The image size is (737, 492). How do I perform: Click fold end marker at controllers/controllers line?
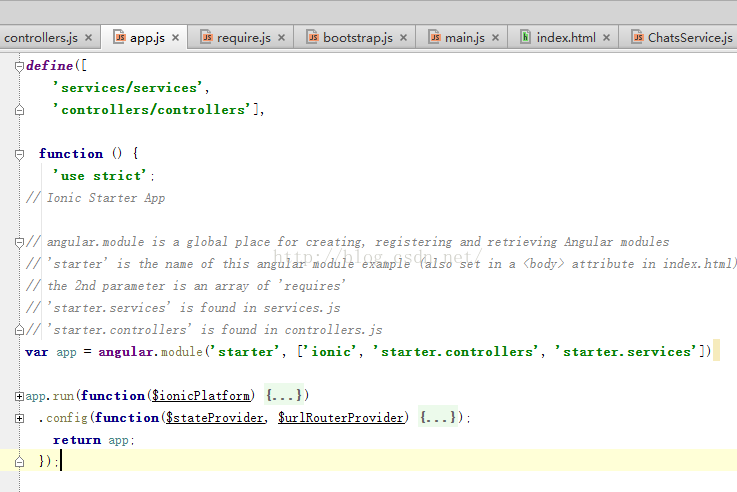[x=19, y=110]
